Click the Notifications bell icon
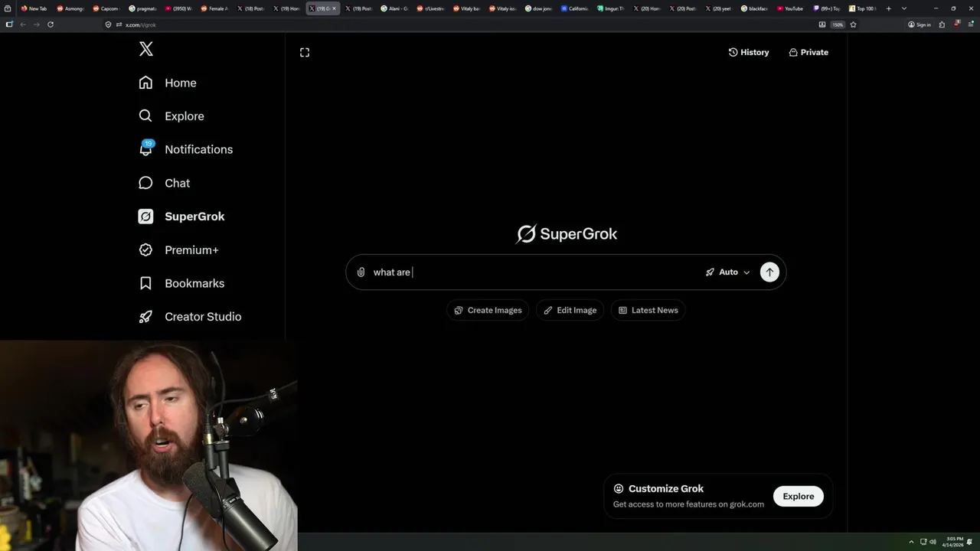 click(x=145, y=149)
